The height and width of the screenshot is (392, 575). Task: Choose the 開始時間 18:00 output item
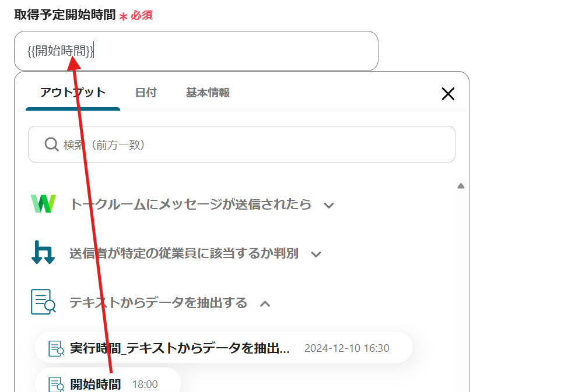108,380
